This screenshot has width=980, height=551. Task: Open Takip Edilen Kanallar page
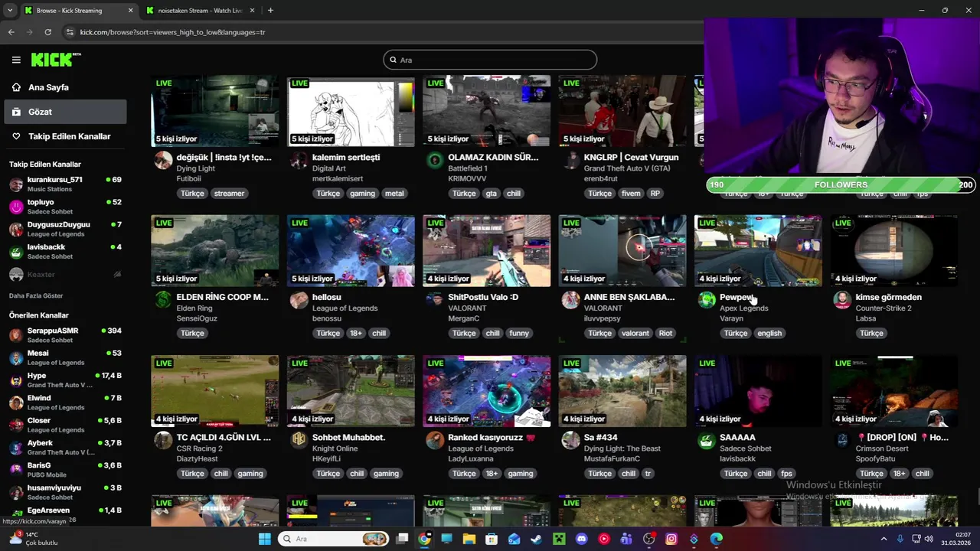(x=69, y=136)
